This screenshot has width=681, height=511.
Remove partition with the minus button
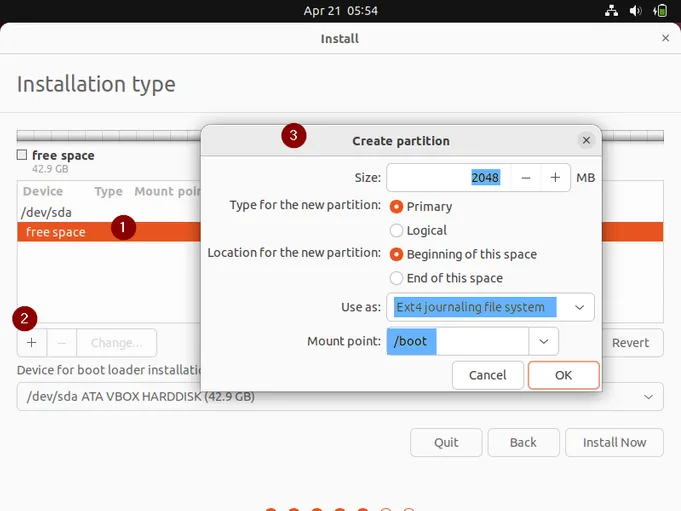(62, 343)
